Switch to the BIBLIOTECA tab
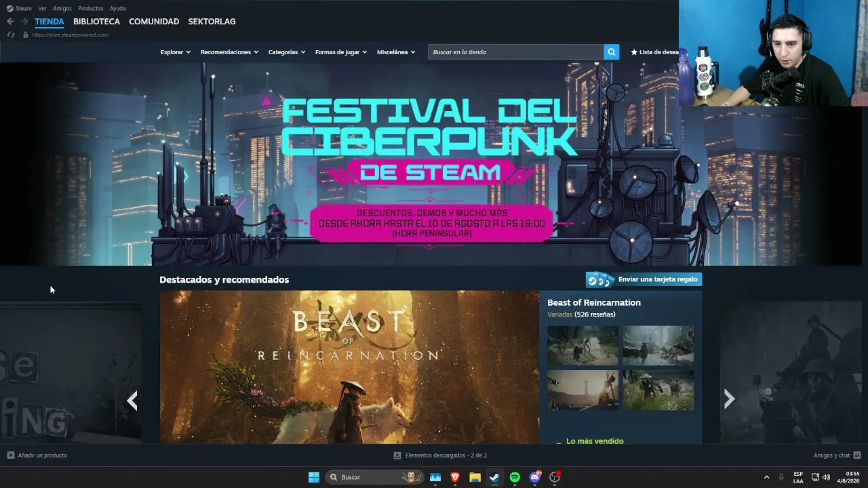The height and width of the screenshot is (488, 868). click(96, 22)
